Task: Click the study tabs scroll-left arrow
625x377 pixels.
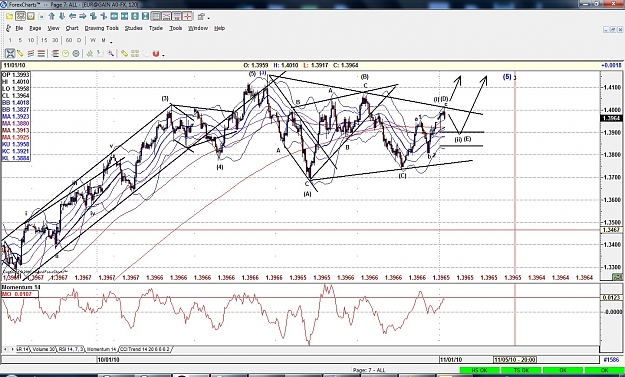Action: pyautogui.click(x=6, y=350)
